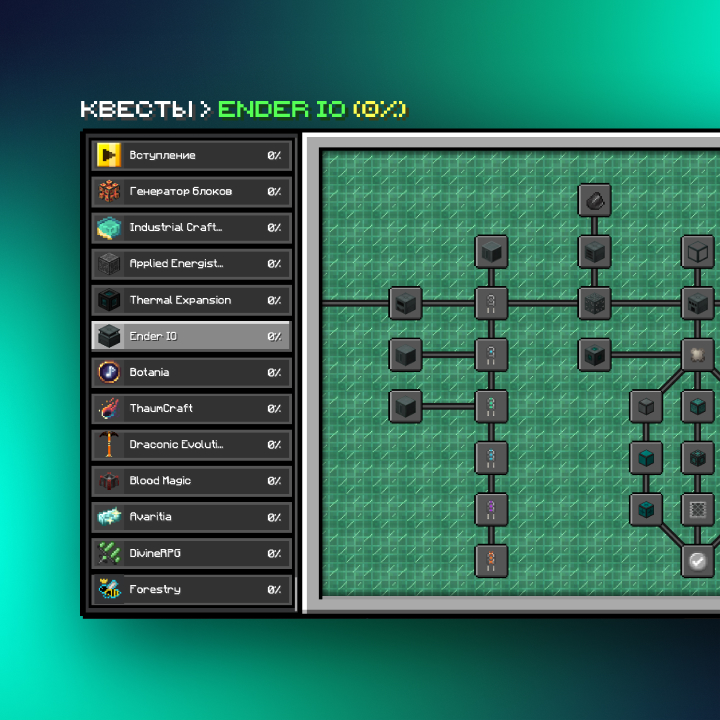Select the capacitor node with a single blue dot
This screenshot has width=720, height=720.
[x=491, y=354]
